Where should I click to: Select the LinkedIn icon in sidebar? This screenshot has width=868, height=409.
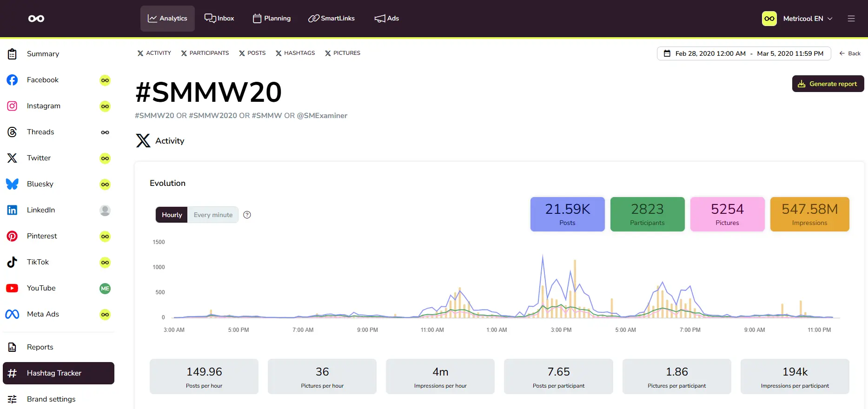[13, 210]
